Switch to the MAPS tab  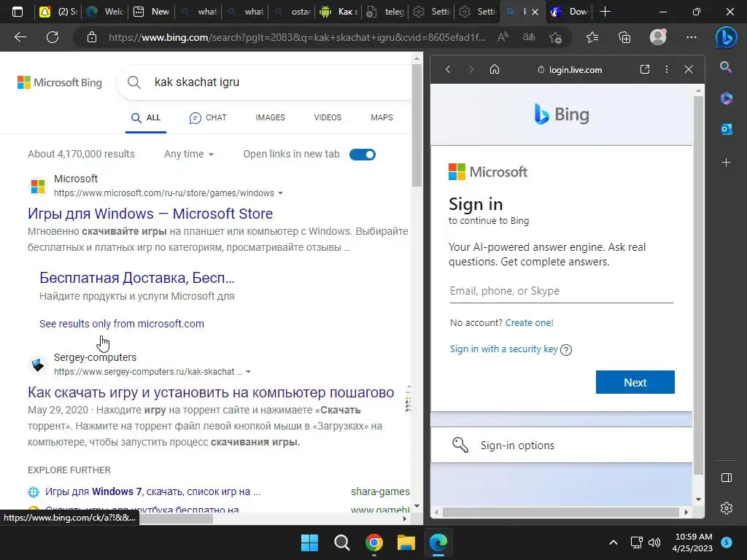(382, 117)
